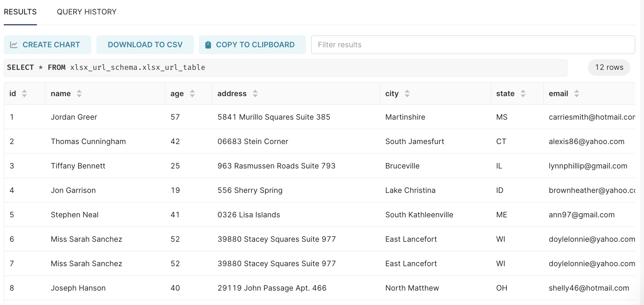Click the sort icon next to name column
This screenshot has width=644, height=305.
point(79,93)
